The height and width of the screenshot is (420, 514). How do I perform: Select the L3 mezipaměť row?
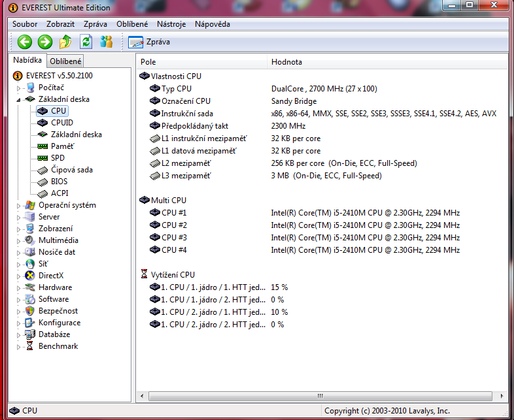coord(323,176)
